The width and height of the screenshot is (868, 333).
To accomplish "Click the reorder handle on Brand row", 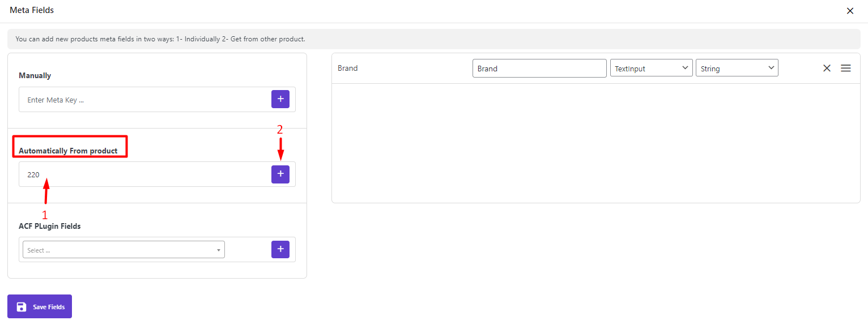I will tap(846, 68).
